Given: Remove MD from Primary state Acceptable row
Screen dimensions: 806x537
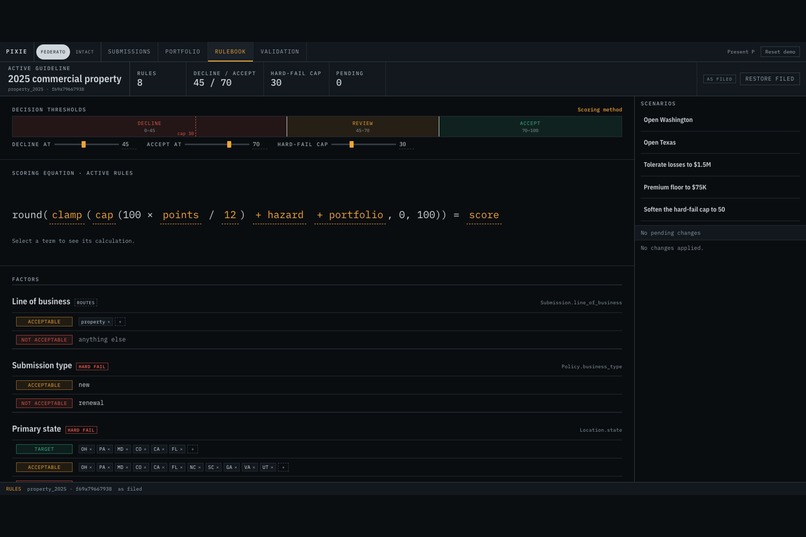Looking at the screenshot, I should pyautogui.click(x=126, y=468).
